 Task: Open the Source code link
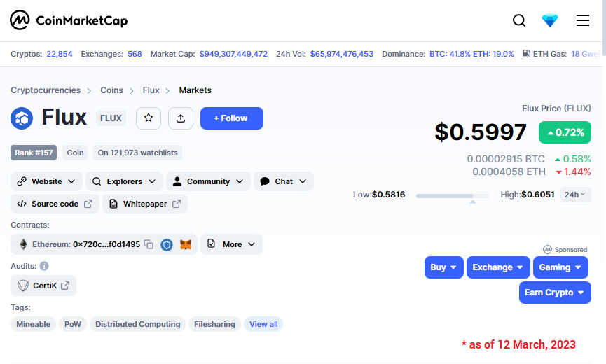click(55, 204)
